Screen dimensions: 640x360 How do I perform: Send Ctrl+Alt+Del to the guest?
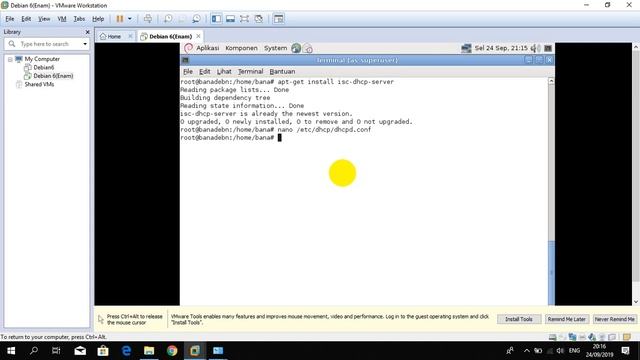148,19
